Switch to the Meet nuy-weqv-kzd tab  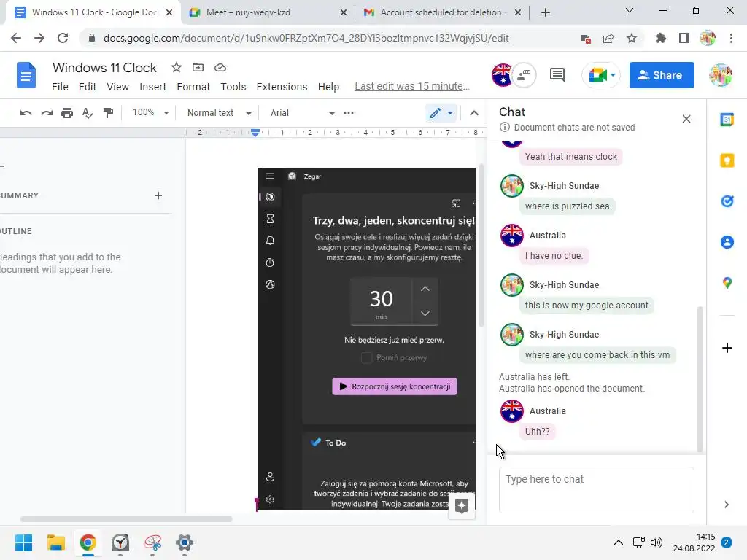[x=268, y=12]
